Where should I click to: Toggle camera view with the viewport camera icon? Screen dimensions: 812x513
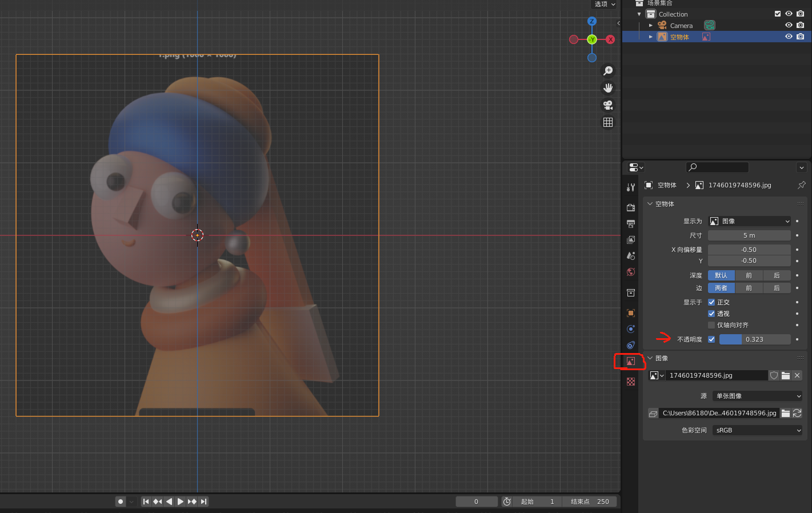[x=608, y=105]
